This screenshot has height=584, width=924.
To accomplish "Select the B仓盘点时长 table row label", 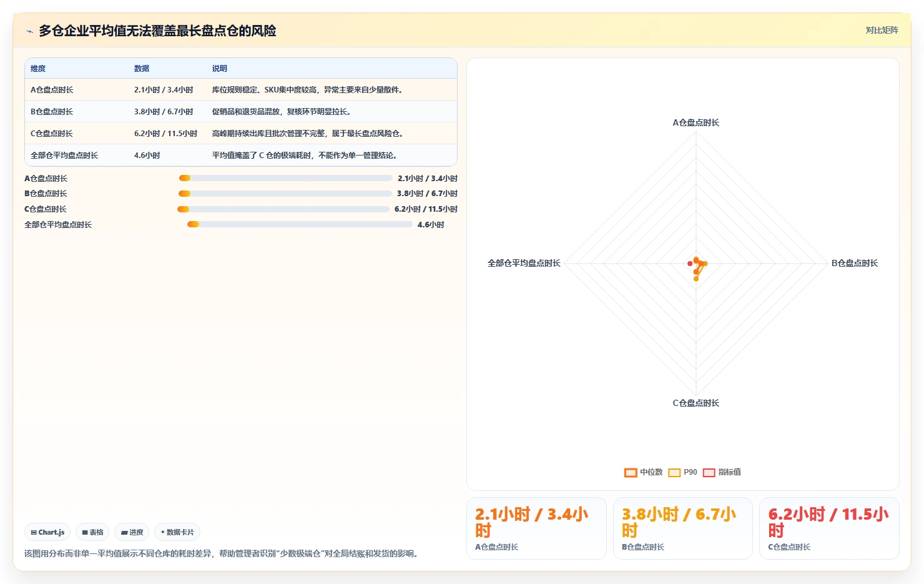I will (52, 112).
